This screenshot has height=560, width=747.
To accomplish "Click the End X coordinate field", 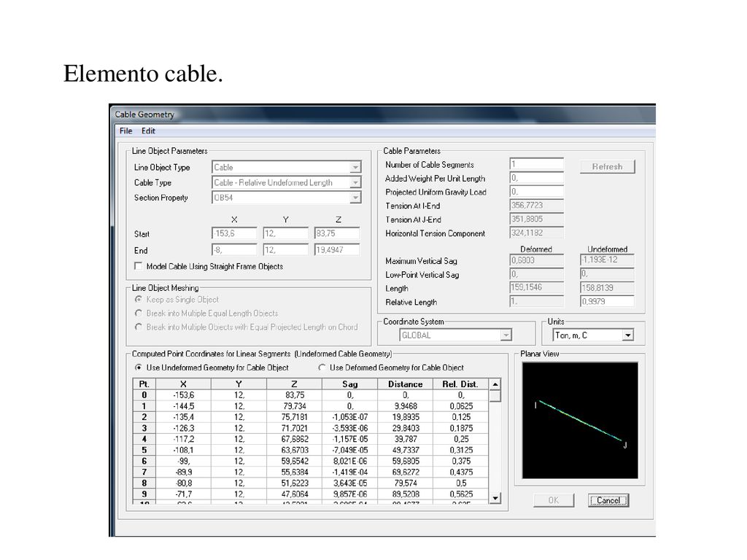I will [x=234, y=249].
